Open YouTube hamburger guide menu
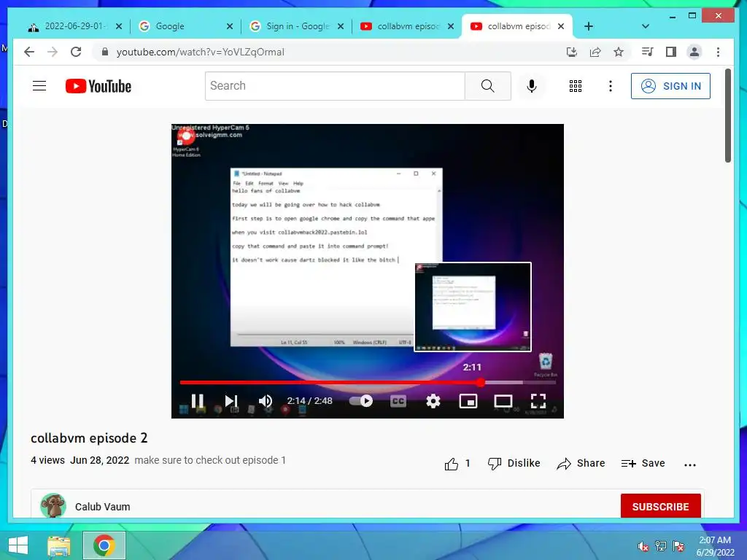Image resolution: width=747 pixels, height=560 pixels. [x=39, y=86]
